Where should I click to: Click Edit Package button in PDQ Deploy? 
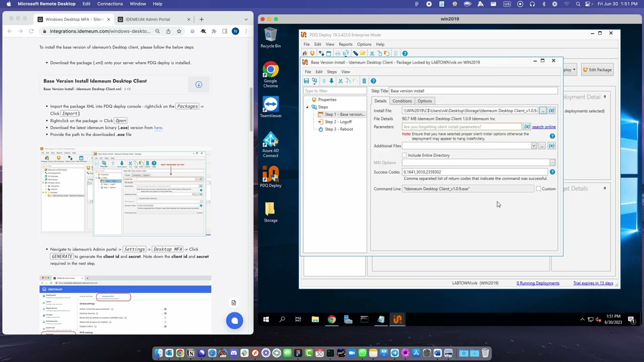pos(597,70)
